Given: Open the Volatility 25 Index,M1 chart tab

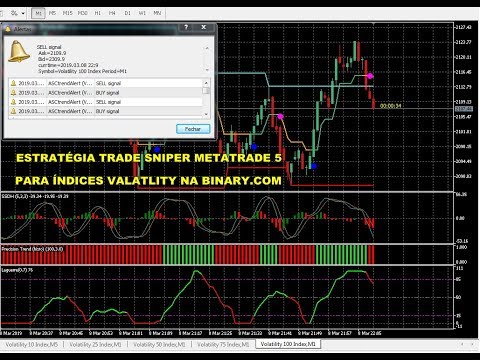Looking at the screenshot, I should point(95,344).
